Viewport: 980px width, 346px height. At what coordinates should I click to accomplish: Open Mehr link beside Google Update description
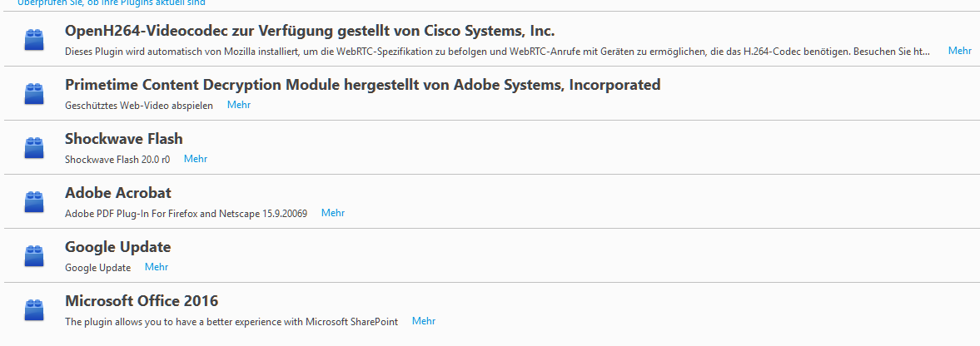click(157, 267)
